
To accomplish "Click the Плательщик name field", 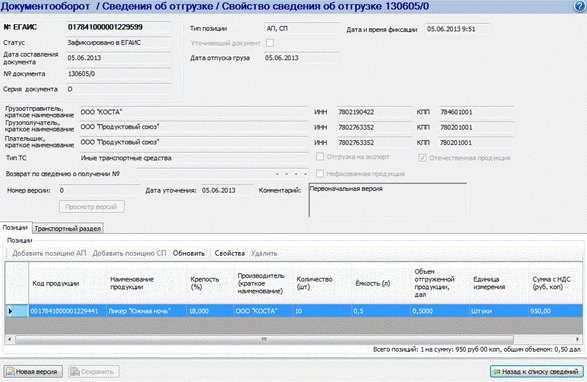I will [194, 142].
